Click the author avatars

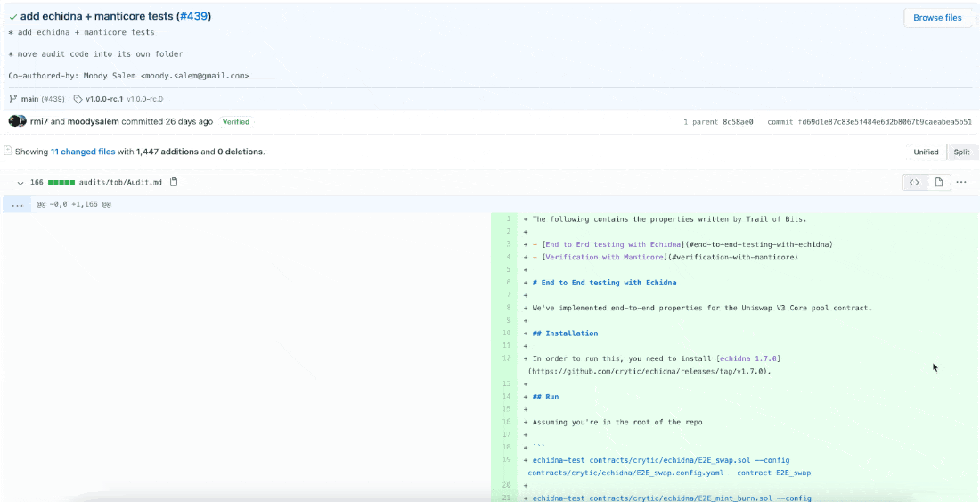18,121
